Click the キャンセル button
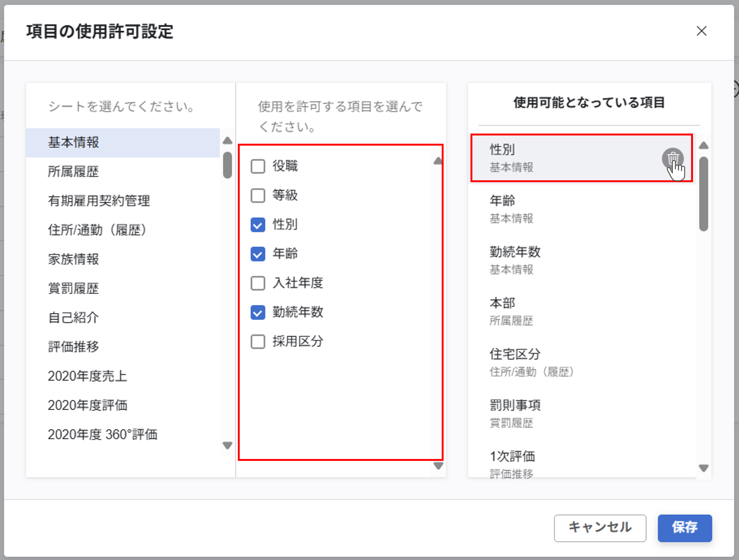The height and width of the screenshot is (560, 739). 600,528
